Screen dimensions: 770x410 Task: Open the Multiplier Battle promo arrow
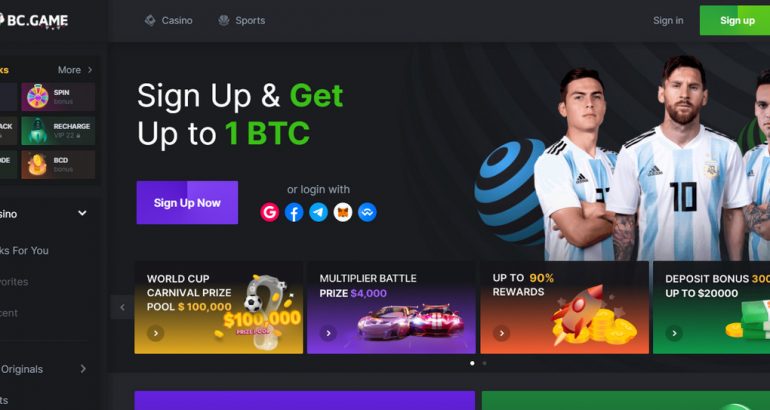(x=329, y=333)
